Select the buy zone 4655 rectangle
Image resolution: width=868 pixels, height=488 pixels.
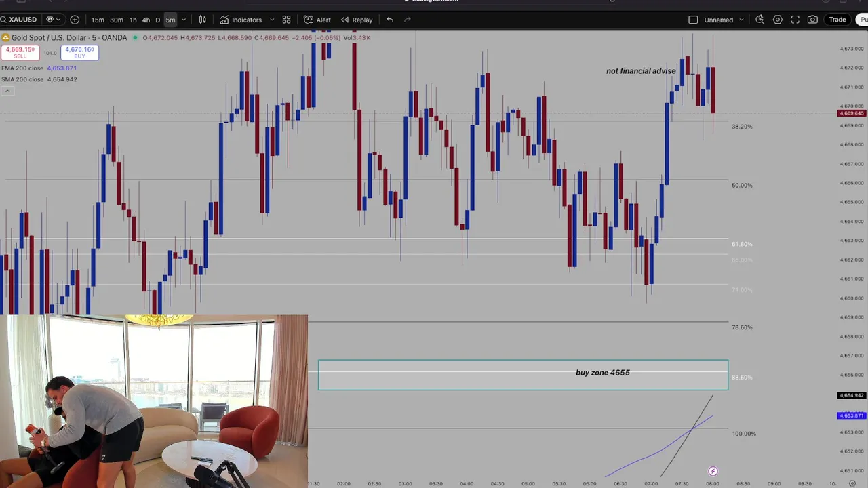523,375
